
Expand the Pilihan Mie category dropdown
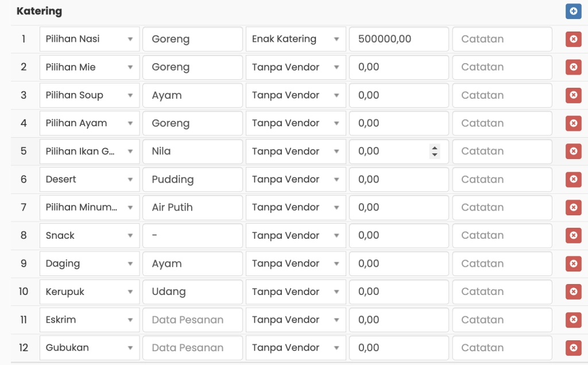pos(89,67)
